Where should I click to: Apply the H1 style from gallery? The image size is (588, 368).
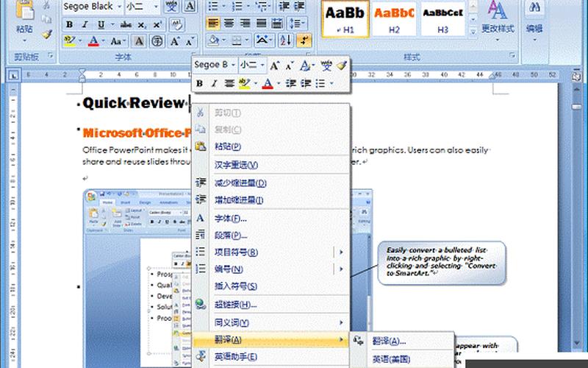(x=345, y=19)
